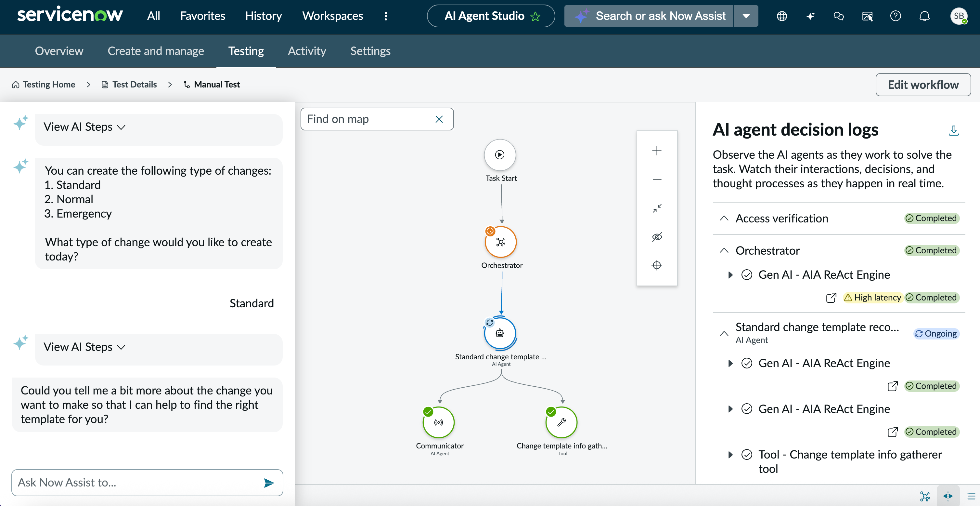Expand the second View AI Steps dropdown
This screenshot has width=980, height=506.
84,347
